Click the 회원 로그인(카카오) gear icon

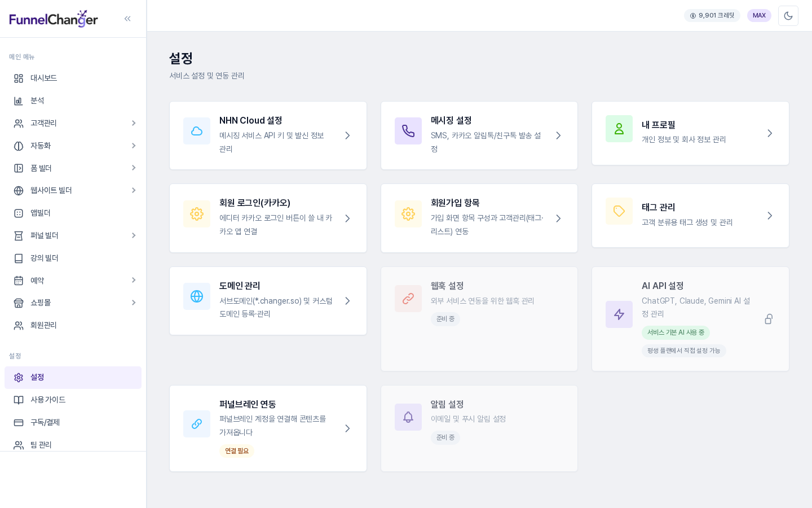pyautogui.click(x=197, y=214)
